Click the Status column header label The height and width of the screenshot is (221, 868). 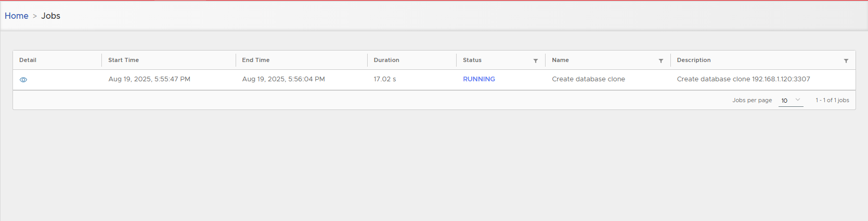click(472, 60)
